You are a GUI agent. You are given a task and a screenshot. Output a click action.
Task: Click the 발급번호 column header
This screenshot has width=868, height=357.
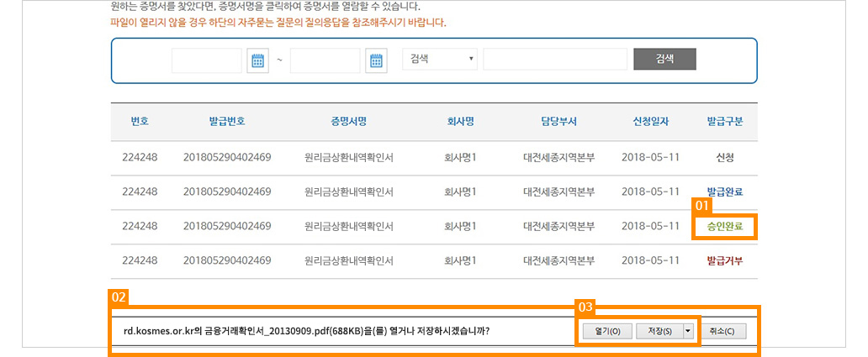(x=226, y=122)
